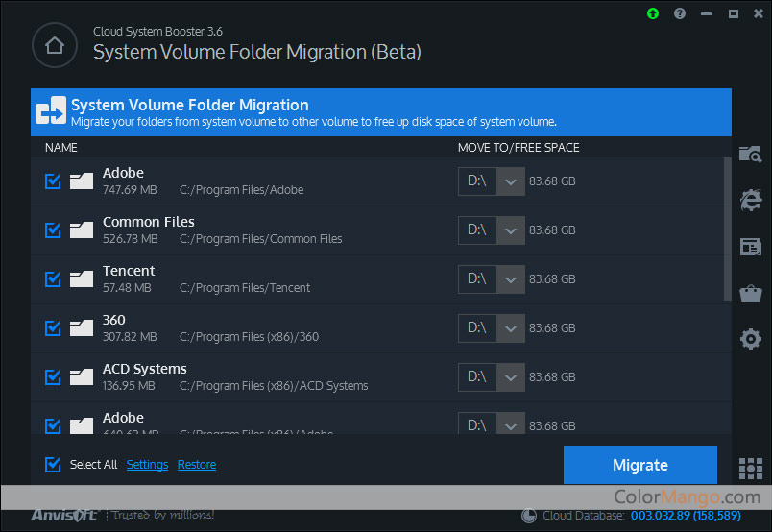The height and width of the screenshot is (532, 772).
Task: Open the Restore link
Action: tap(197, 465)
